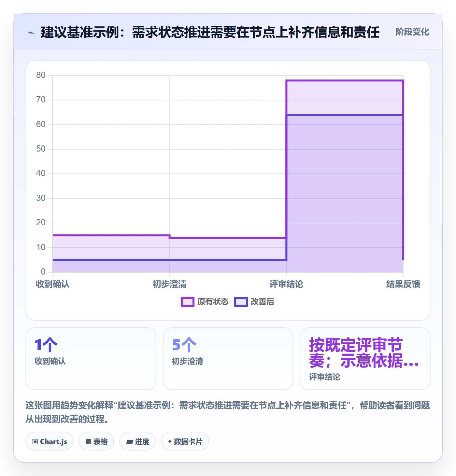Click the description paragraph starting 这张图用趋势变化
The width and height of the screenshot is (456, 476).
(x=228, y=412)
